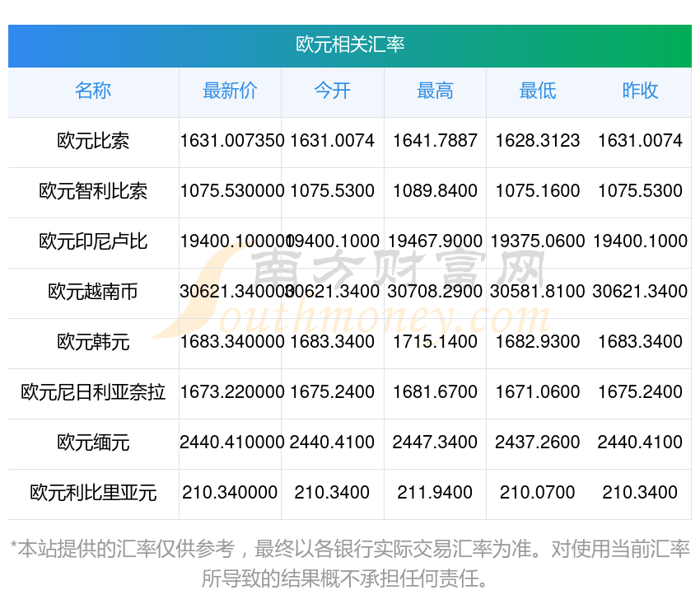
Task: Open the 欧元利比里亚元 currency pair
Action: coord(93,493)
